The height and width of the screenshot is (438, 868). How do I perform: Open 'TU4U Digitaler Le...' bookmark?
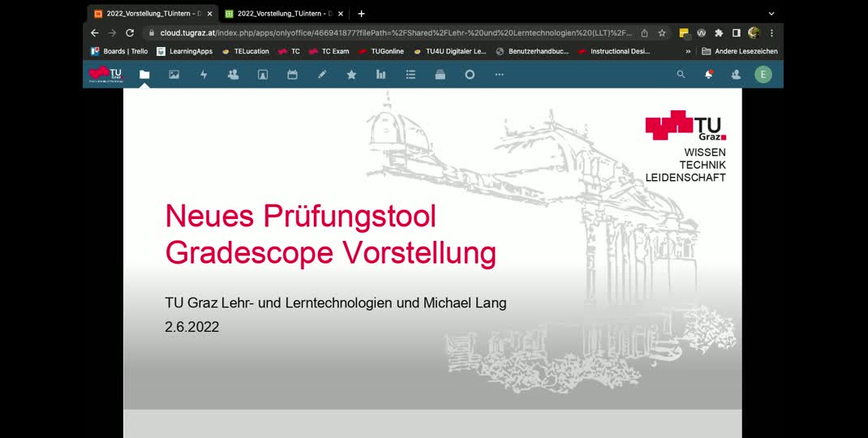coord(449,51)
